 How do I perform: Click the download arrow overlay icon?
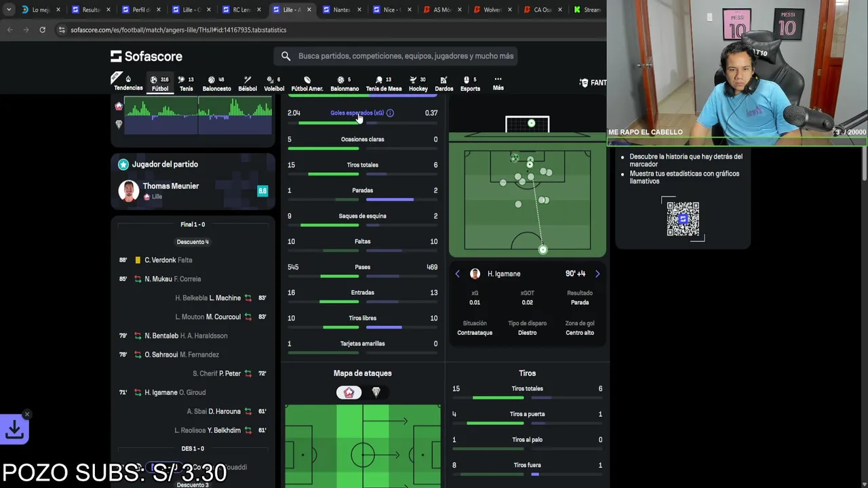point(14,429)
